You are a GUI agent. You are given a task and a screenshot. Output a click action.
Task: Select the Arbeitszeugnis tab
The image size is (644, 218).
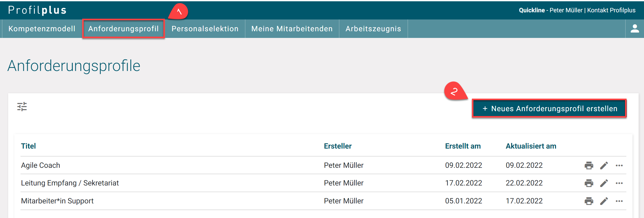373,29
